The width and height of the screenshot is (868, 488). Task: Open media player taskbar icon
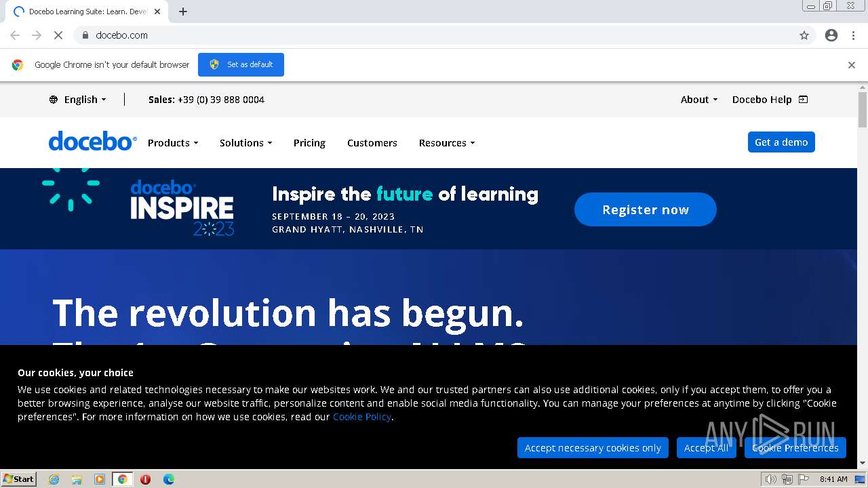100,479
